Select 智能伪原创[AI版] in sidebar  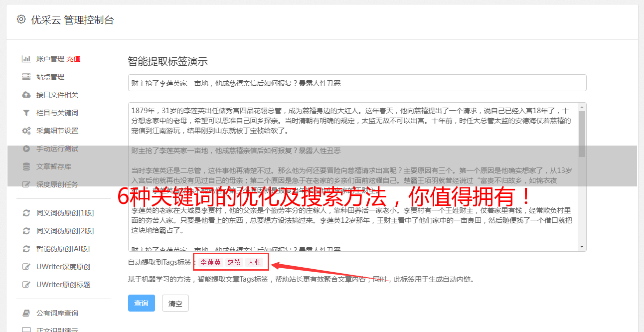[x=63, y=249]
